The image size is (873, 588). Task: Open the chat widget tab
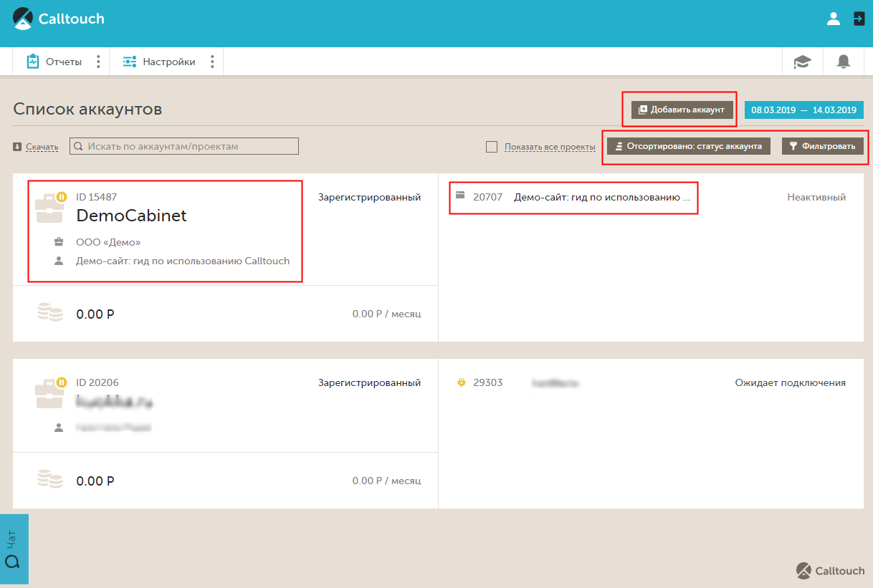[14, 549]
